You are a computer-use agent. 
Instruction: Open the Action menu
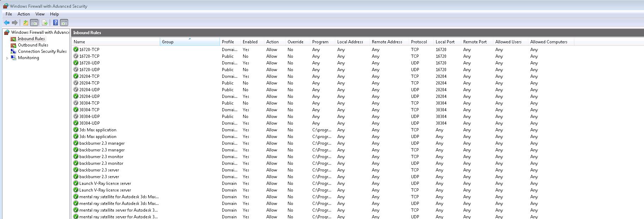tap(24, 14)
